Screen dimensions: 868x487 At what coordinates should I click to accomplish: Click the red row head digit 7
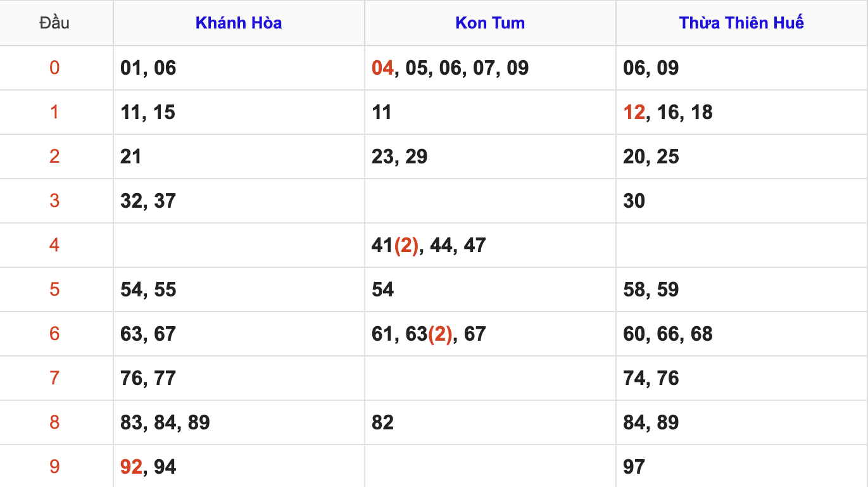[x=54, y=378]
